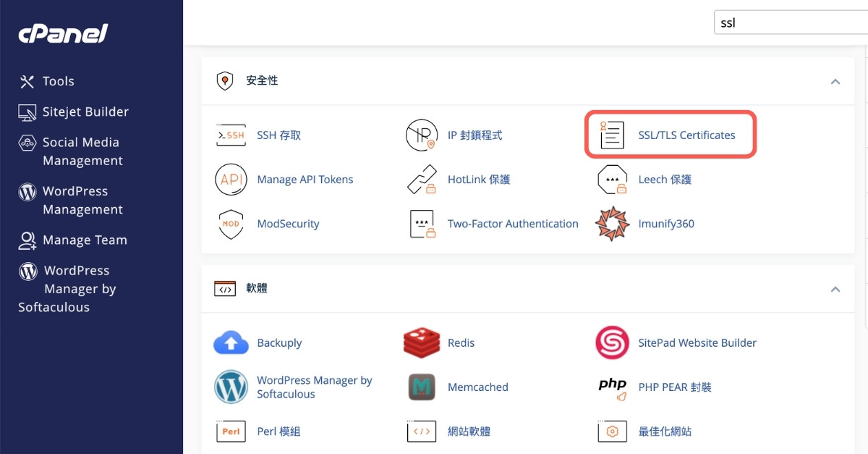This screenshot has width=868, height=454.
Task: Open the Redis cube icon
Action: [421, 342]
